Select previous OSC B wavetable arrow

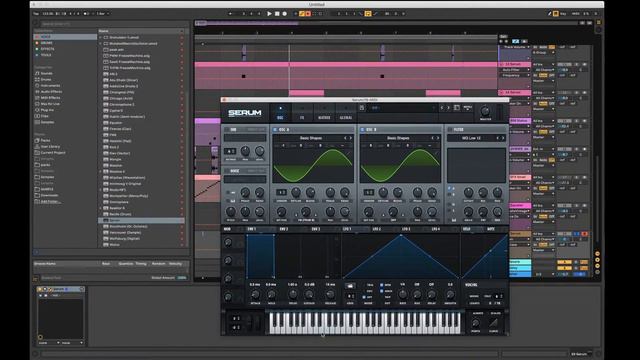[x=432, y=138]
